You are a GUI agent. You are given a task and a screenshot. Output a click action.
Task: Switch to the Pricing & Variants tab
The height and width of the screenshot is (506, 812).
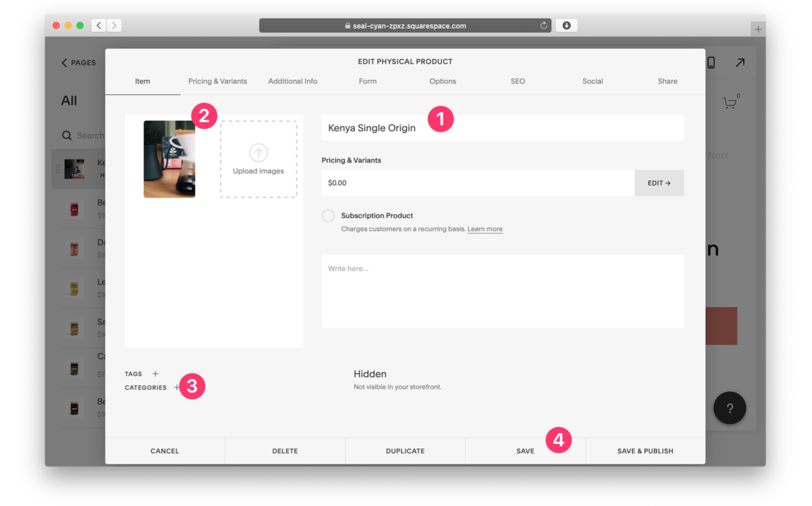coord(217,81)
